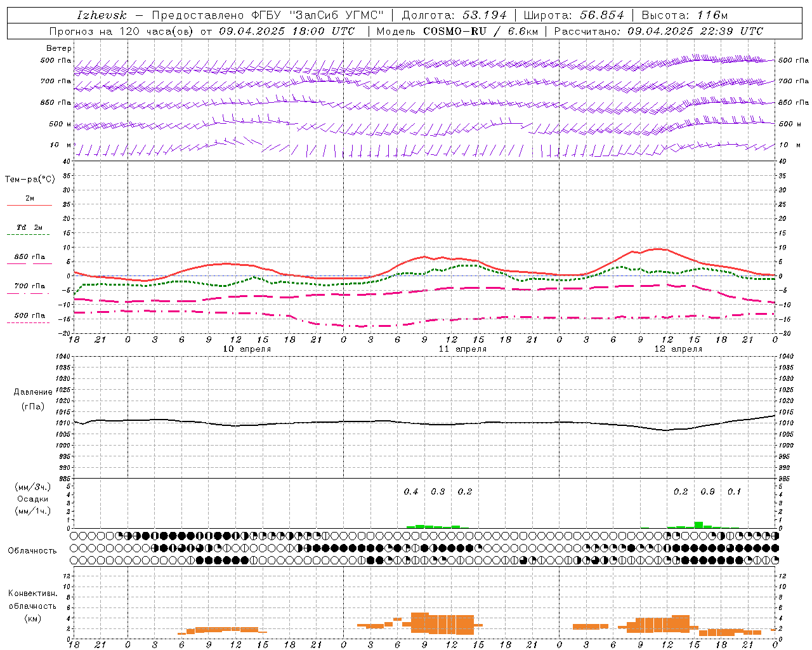Click the "Конвективн." convective cloud label
Screen dimensions: 812x650
(32, 594)
